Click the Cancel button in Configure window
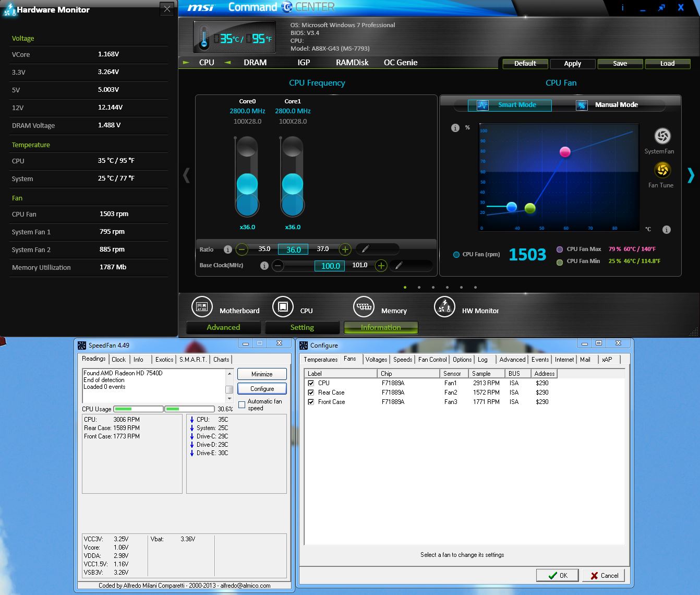Image resolution: width=700 pixels, height=595 pixels. coord(604,575)
